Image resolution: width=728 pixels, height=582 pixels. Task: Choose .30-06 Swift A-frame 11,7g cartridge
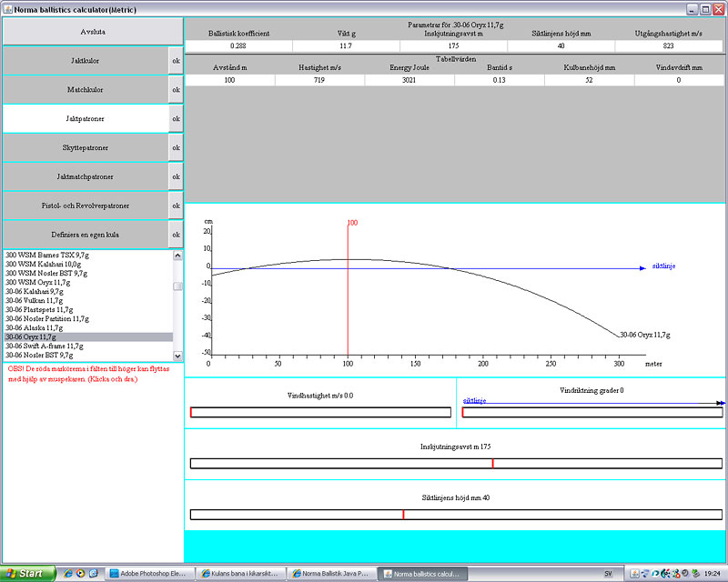click(45, 346)
